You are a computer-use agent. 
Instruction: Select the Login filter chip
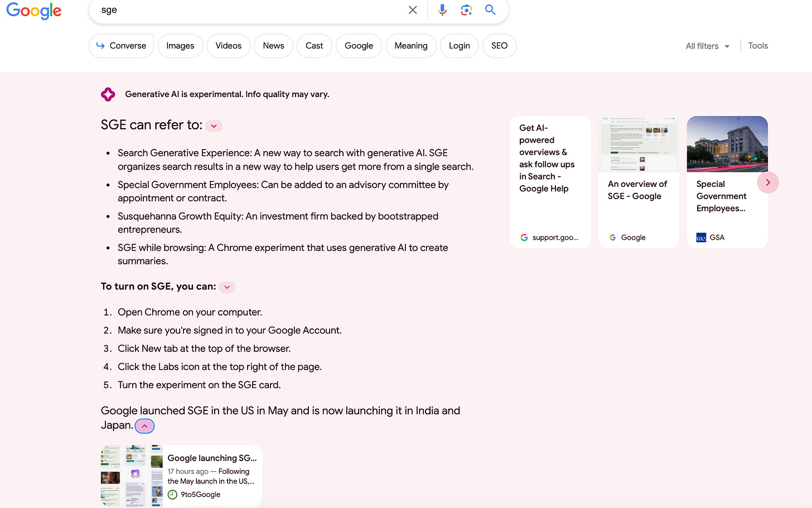coord(460,46)
